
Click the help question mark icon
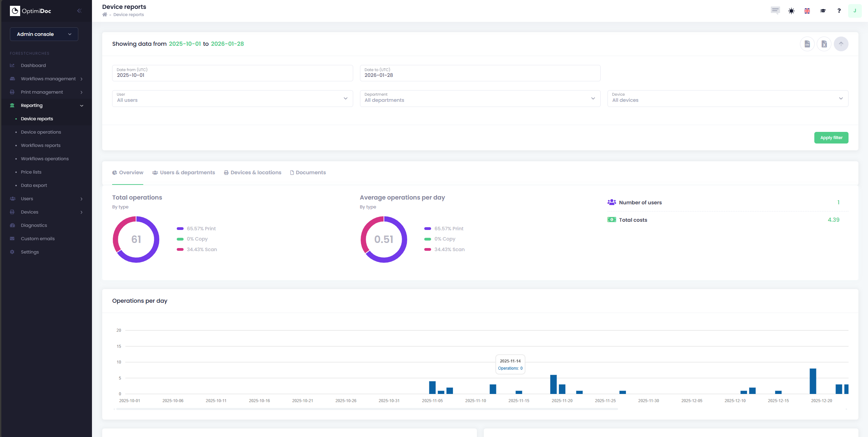(839, 11)
